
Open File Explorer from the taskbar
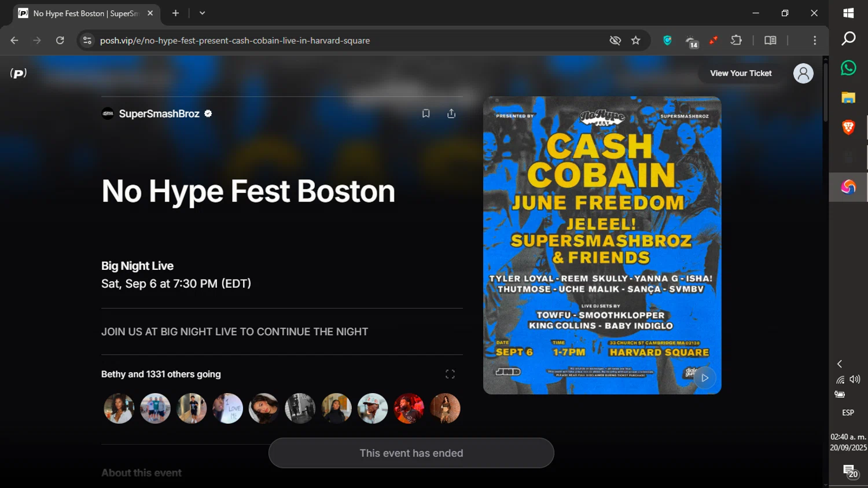(x=848, y=98)
